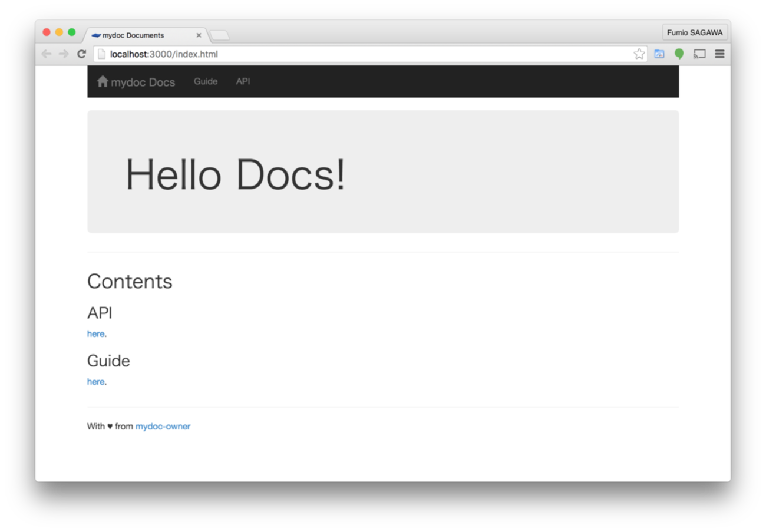Open the API navbar item
Screen dimensions: 766x532
tap(243, 81)
